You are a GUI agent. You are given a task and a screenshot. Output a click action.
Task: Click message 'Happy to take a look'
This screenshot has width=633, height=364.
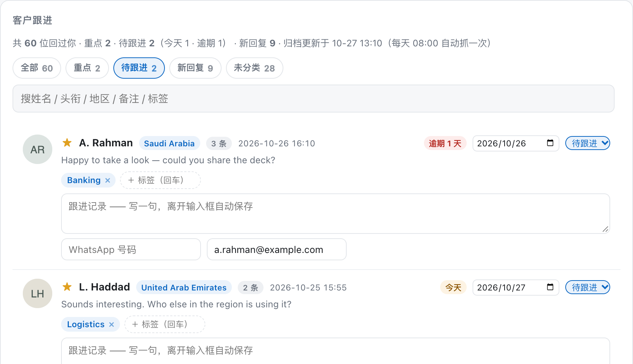click(168, 160)
